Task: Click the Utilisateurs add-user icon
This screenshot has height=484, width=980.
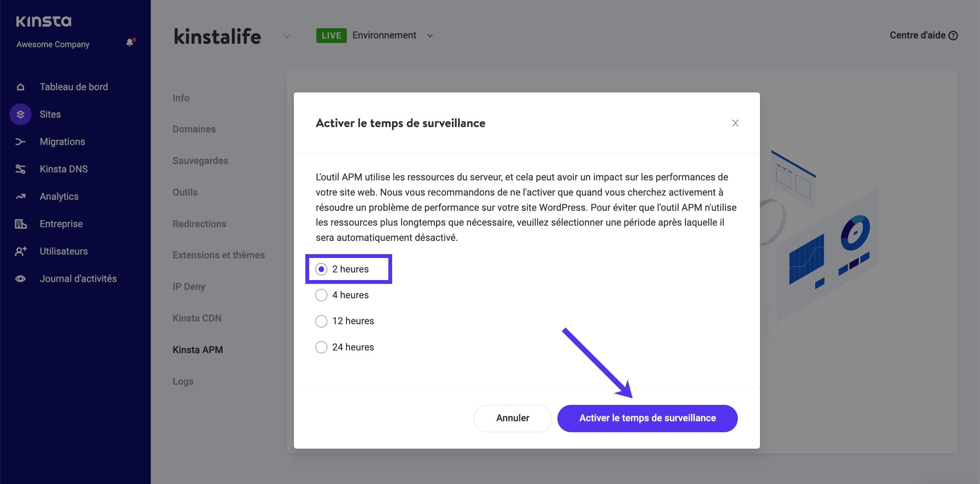Action: [21, 252]
